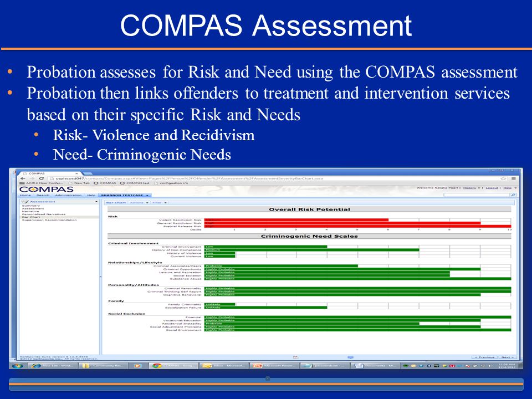Click the Previous button
This screenshot has height=399, width=532.
[484, 357]
